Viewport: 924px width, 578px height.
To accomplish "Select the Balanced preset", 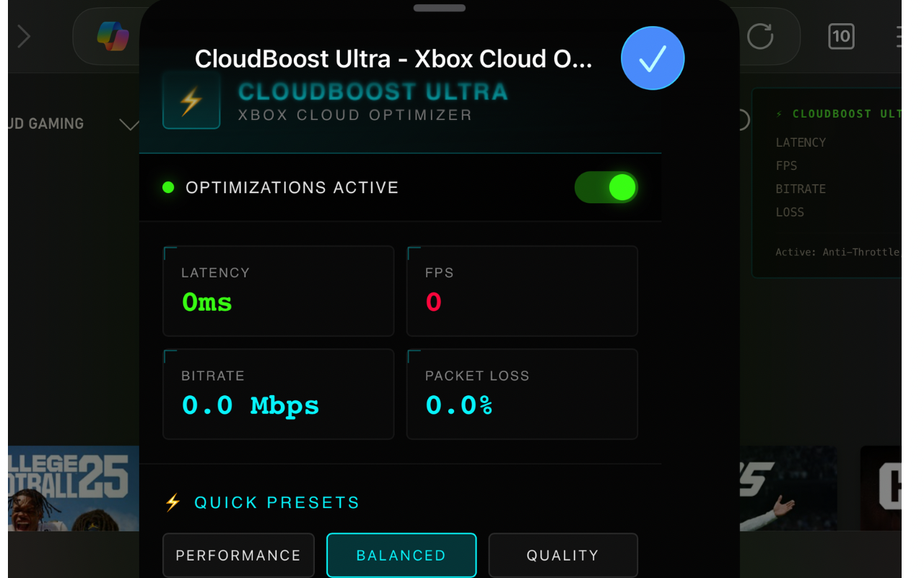I will click(x=401, y=556).
